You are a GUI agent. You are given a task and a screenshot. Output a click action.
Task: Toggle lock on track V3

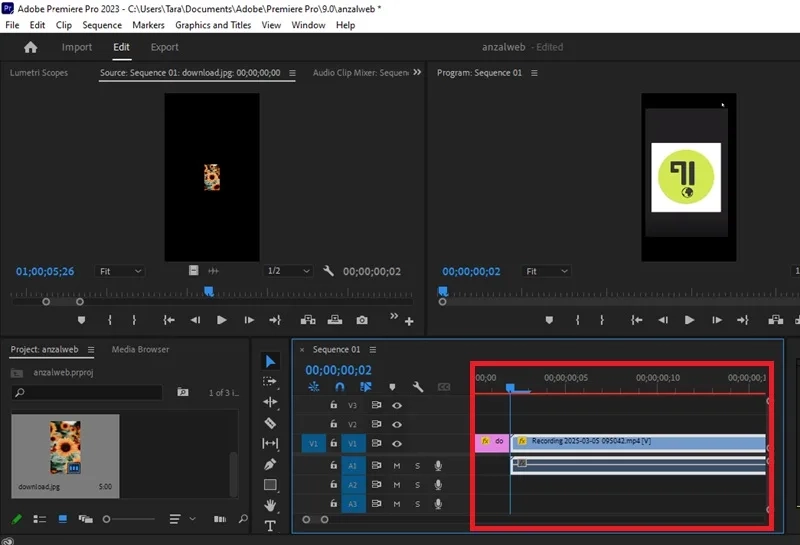point(334,405)
